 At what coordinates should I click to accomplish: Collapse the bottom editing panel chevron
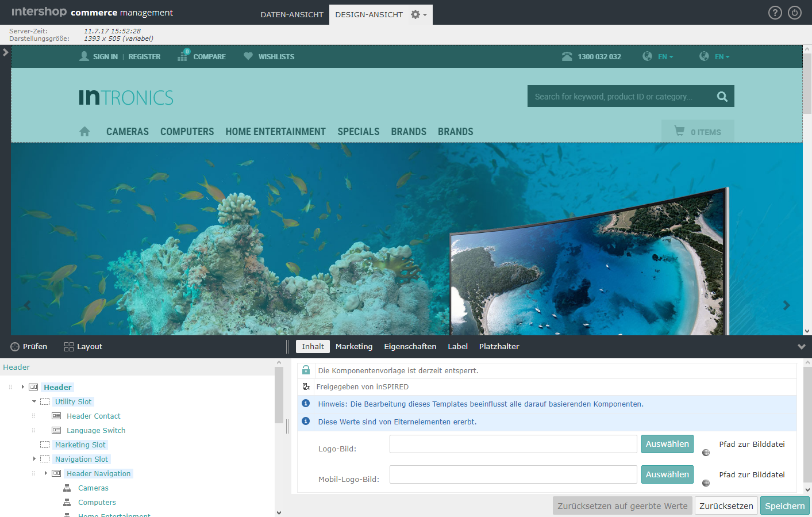tap(801, 347)
